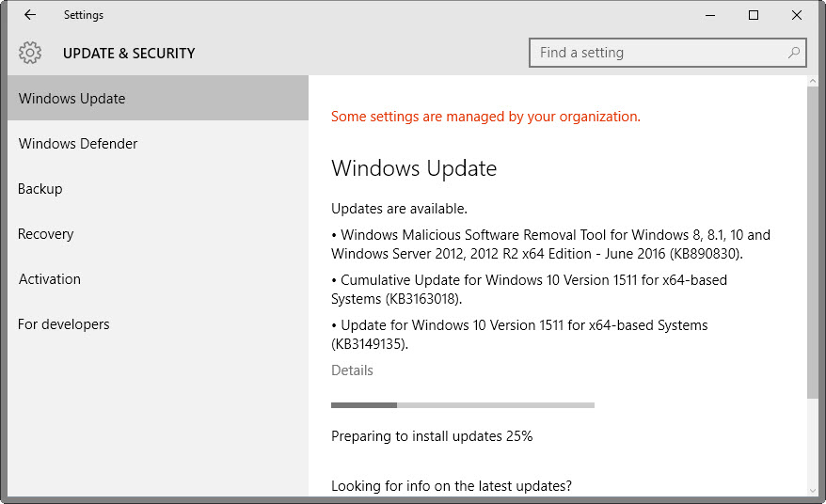This screenshot has height=504, width=826.
Task: Select Windows Update in sidebar
Action: pos(157,98)
